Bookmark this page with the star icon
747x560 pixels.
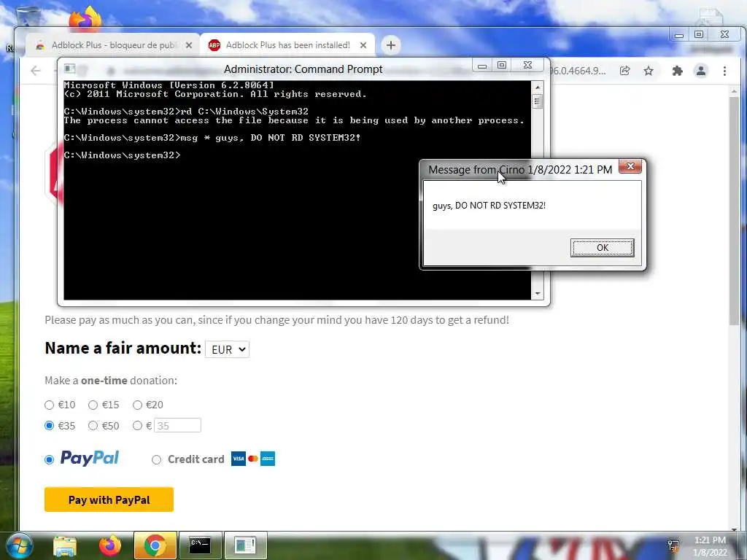649,71
